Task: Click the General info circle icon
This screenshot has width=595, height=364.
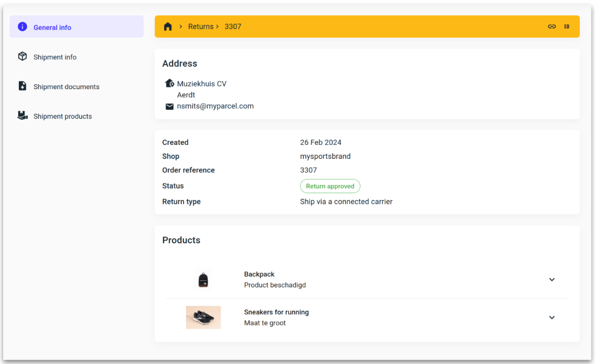Action: (22, 27)
